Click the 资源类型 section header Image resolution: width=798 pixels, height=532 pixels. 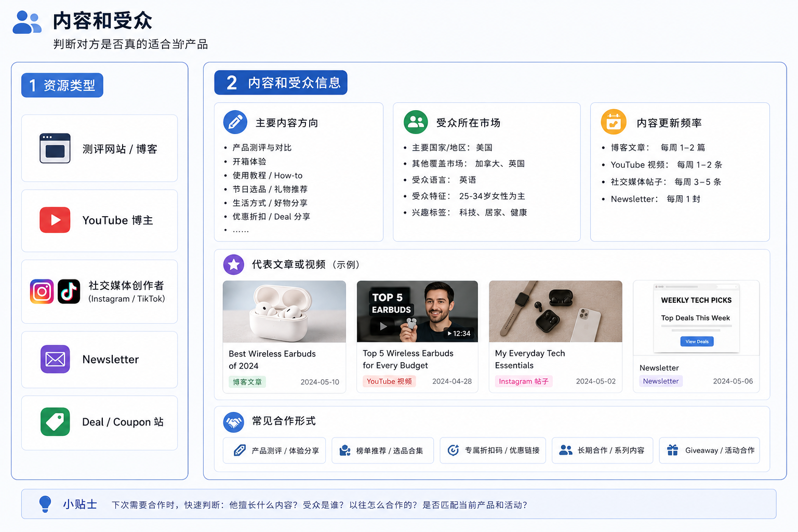(x=62, y=85)
